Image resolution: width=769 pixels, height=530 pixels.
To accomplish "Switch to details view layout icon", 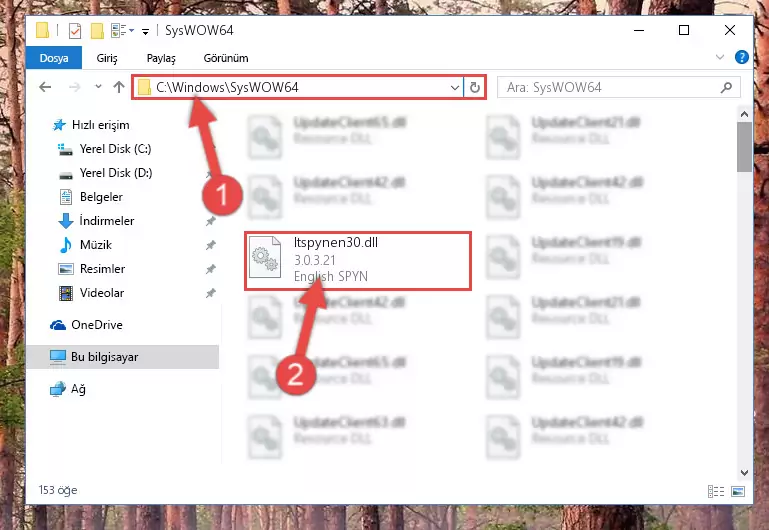I will click(x=716, y=491).
